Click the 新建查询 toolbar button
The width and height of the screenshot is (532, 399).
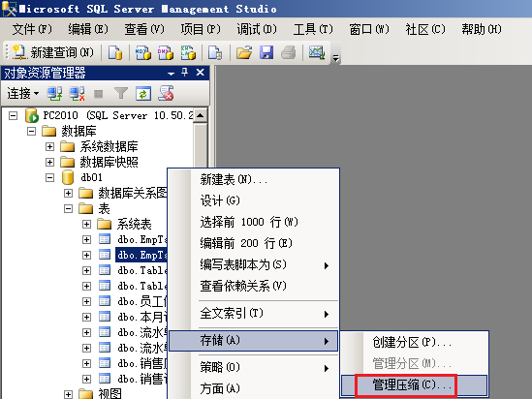52,52
